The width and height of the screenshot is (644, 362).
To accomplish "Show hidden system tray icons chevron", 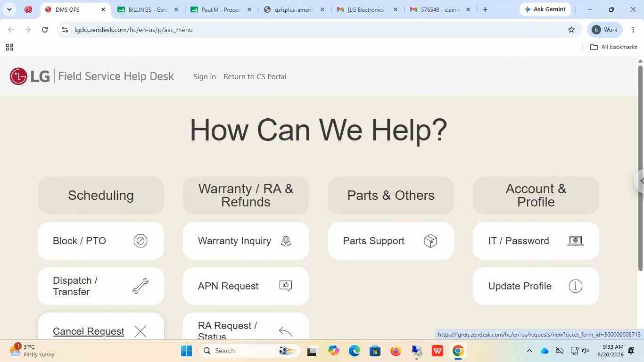I will [529, 351].
